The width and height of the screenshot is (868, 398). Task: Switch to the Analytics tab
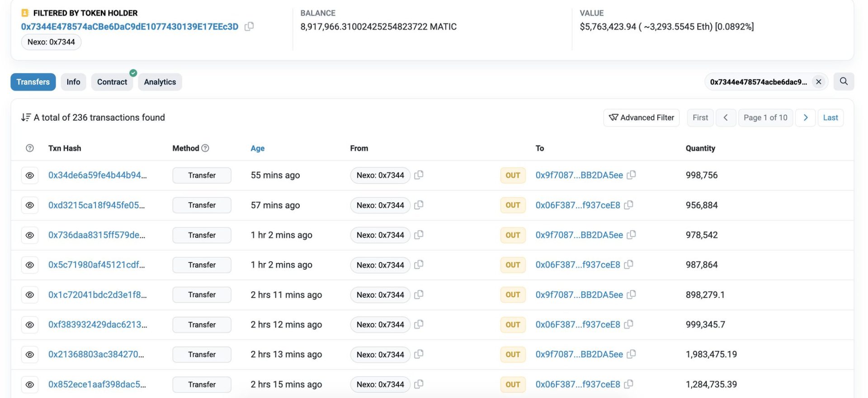click(x=160, y=82)
